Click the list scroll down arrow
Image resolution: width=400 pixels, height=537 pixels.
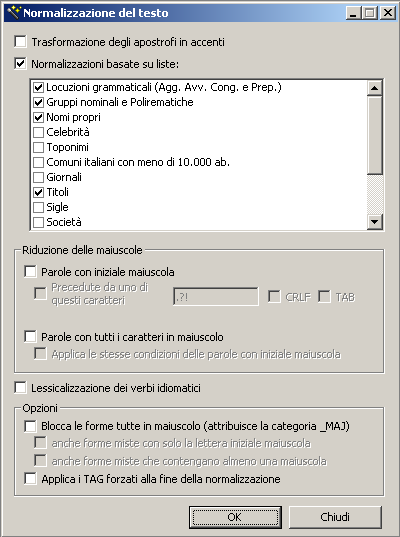[x=375, y=222]
